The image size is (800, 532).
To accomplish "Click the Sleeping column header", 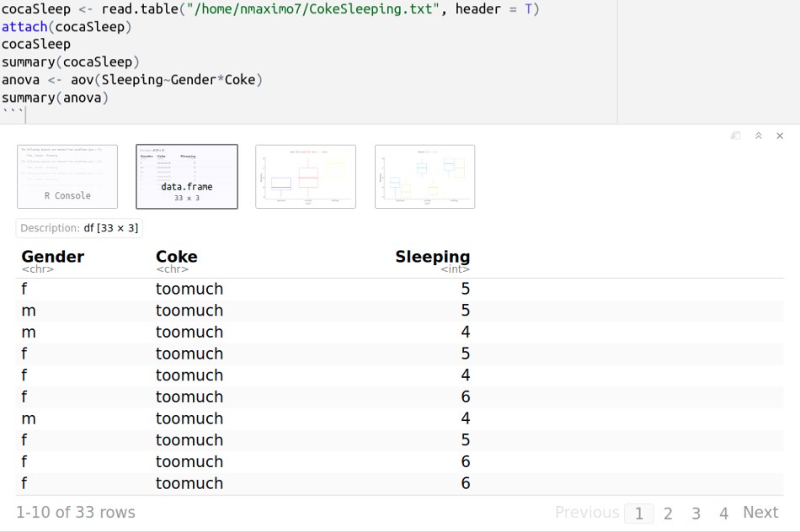I will pos(432,257).
